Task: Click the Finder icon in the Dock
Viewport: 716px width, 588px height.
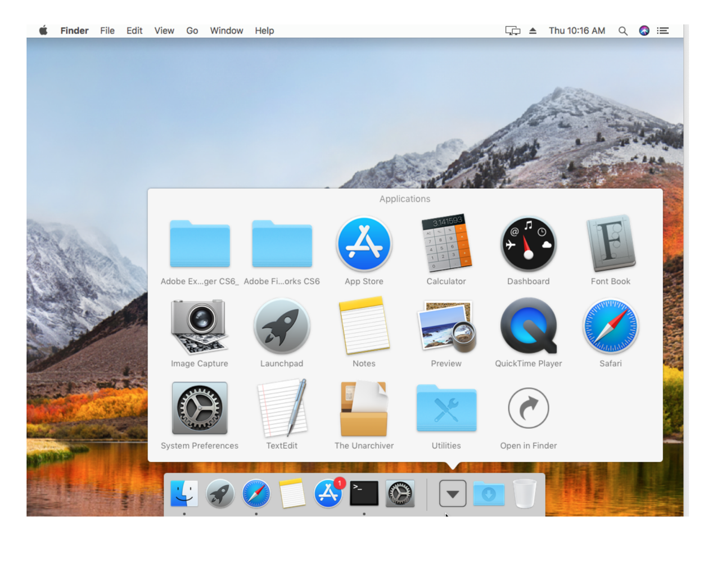Action: pos(184,493)
